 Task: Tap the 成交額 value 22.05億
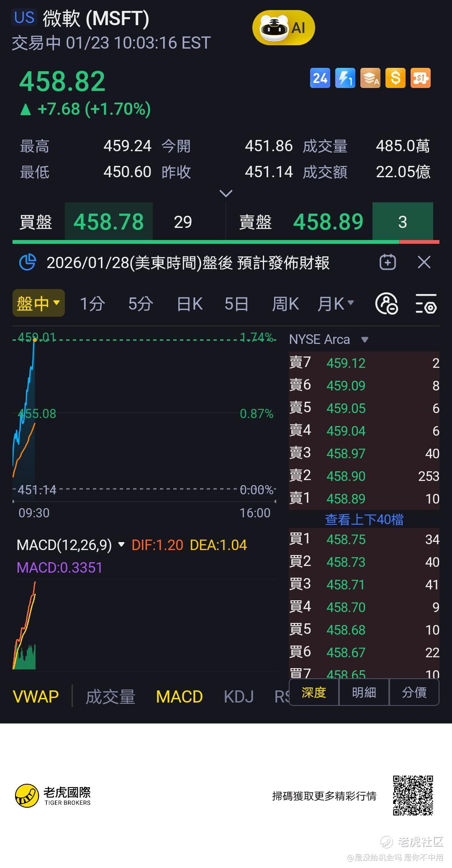tap(403, 172)
